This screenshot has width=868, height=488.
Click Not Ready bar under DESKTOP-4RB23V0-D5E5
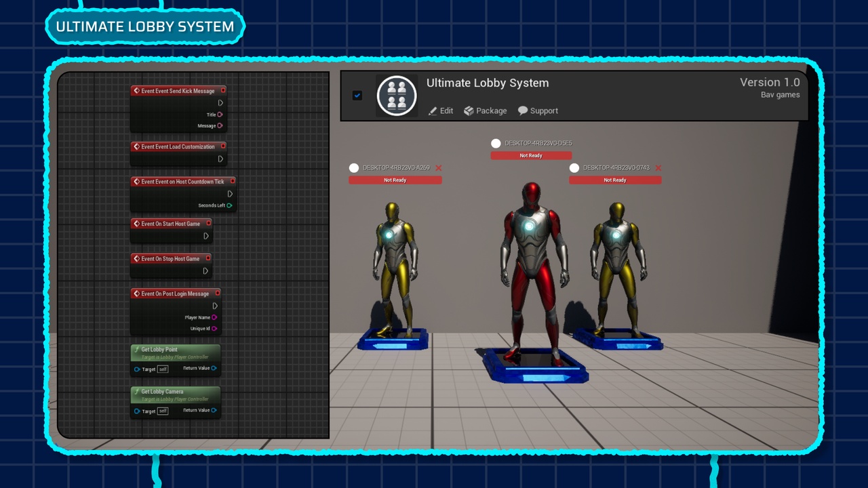point(531,156)
